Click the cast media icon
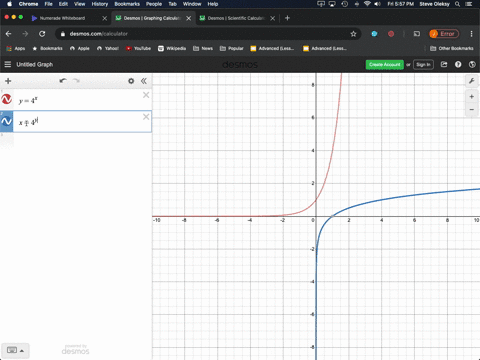The height and width of the screenshot is (360, 480). point(417,34)
